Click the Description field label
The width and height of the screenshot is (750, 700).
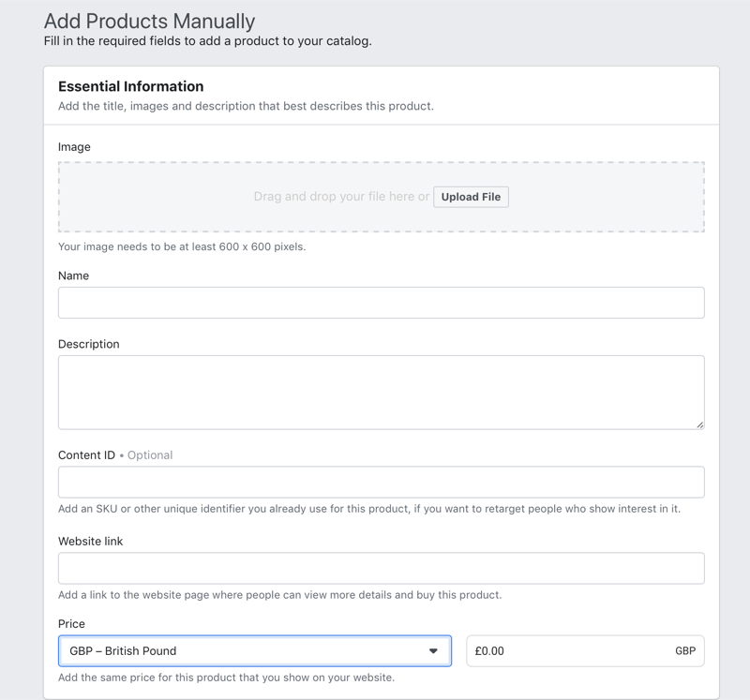89,344
